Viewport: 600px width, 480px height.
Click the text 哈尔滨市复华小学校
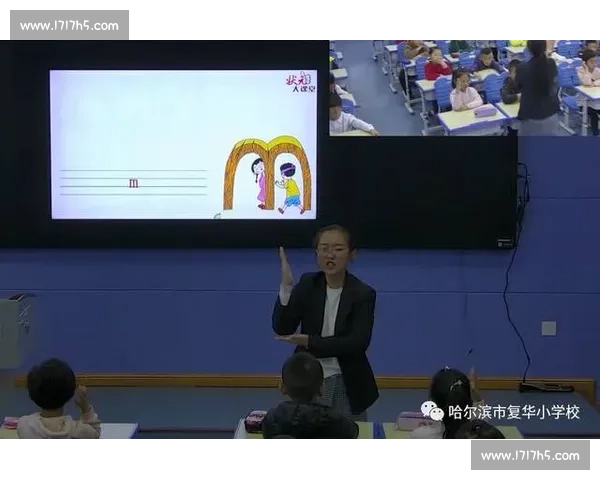pyautogui.click(x=514, y=412)
